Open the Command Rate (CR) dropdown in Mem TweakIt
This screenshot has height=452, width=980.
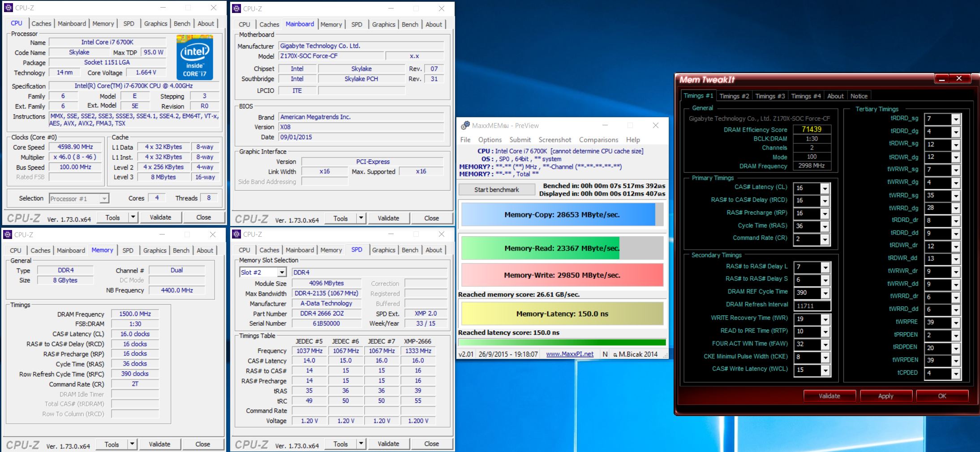[x=825, y=239]
